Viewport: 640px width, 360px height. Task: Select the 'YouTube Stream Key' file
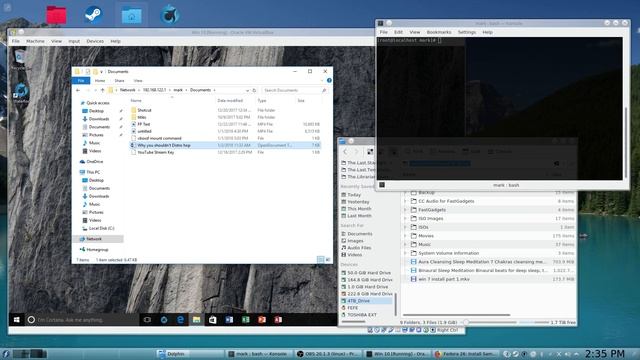[156, 152]
